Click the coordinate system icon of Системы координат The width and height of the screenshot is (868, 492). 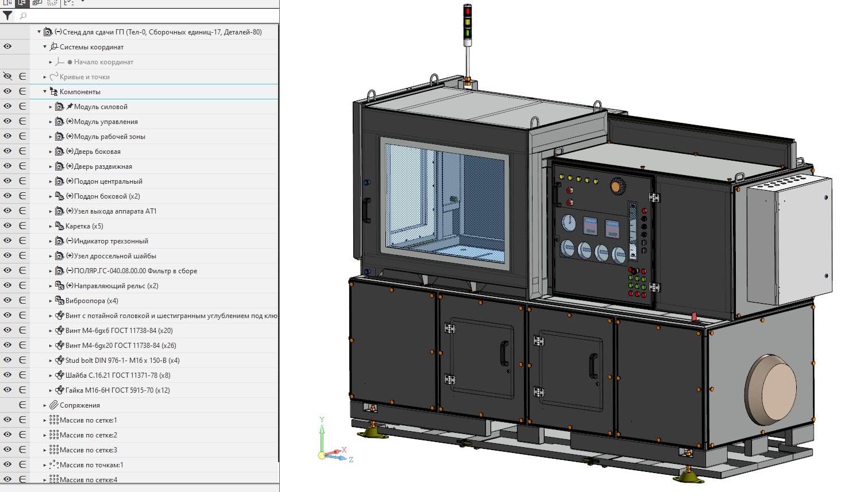pyautogui.click(x=54, y=47)
